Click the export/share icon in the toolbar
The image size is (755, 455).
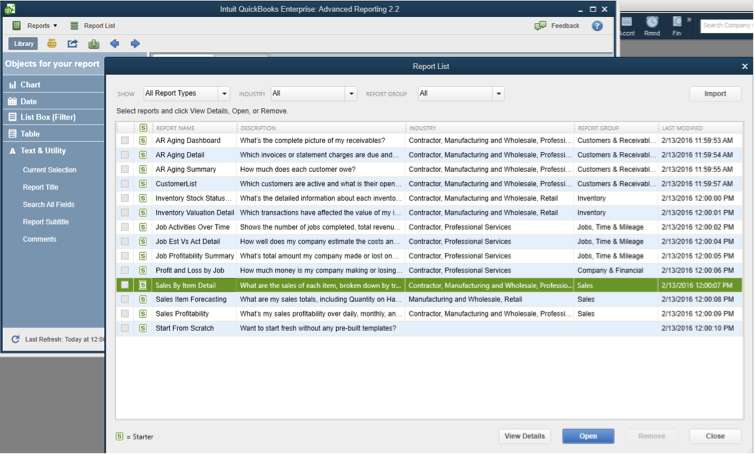click(x=72, y=44)
